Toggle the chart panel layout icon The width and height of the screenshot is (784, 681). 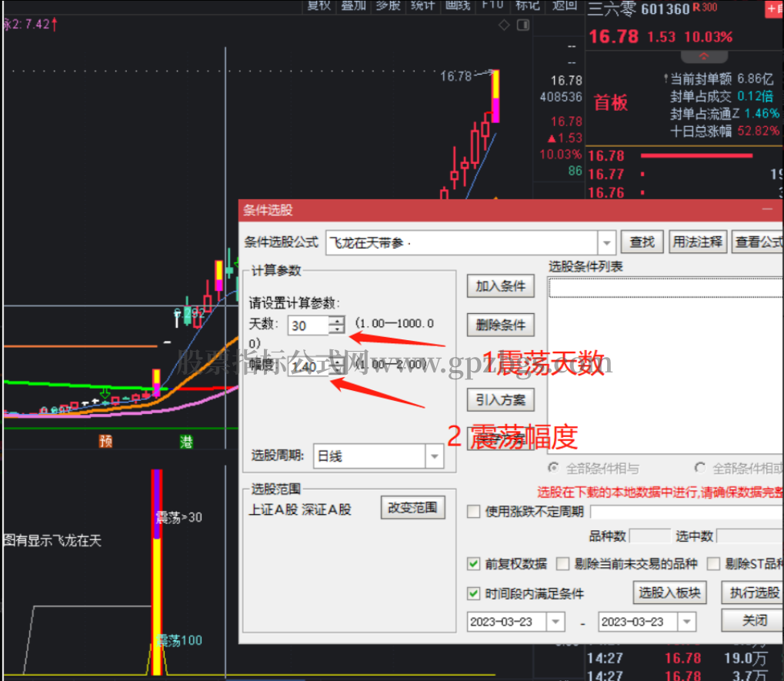(523, 25)
